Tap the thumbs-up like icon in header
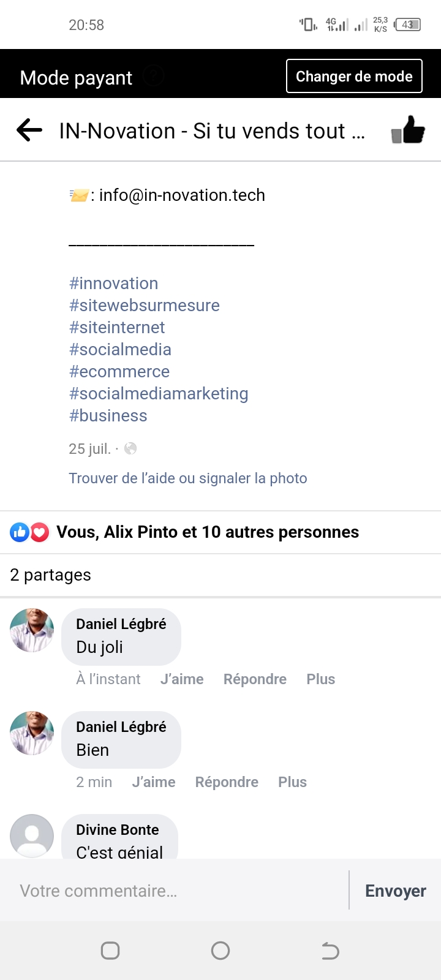 (x=408, y=130)
